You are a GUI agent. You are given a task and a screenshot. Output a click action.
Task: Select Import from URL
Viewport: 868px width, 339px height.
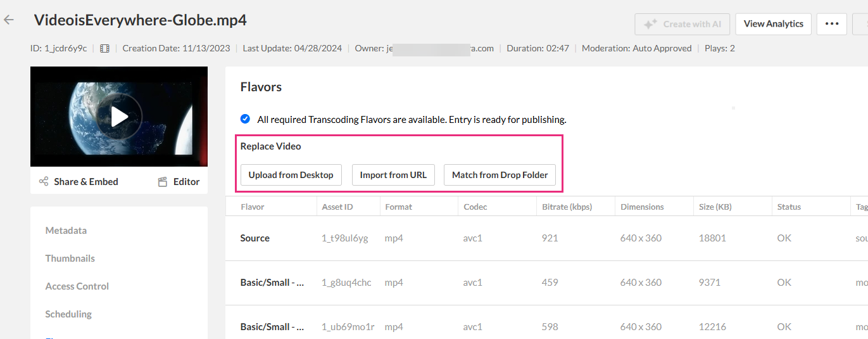point(393,175)
